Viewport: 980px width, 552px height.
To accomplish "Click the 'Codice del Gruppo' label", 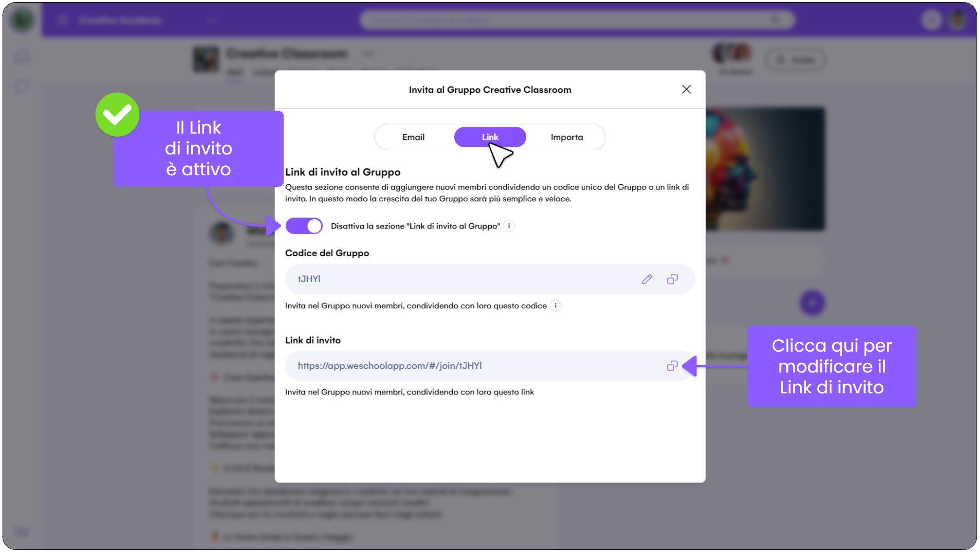I will pos(327,253).
